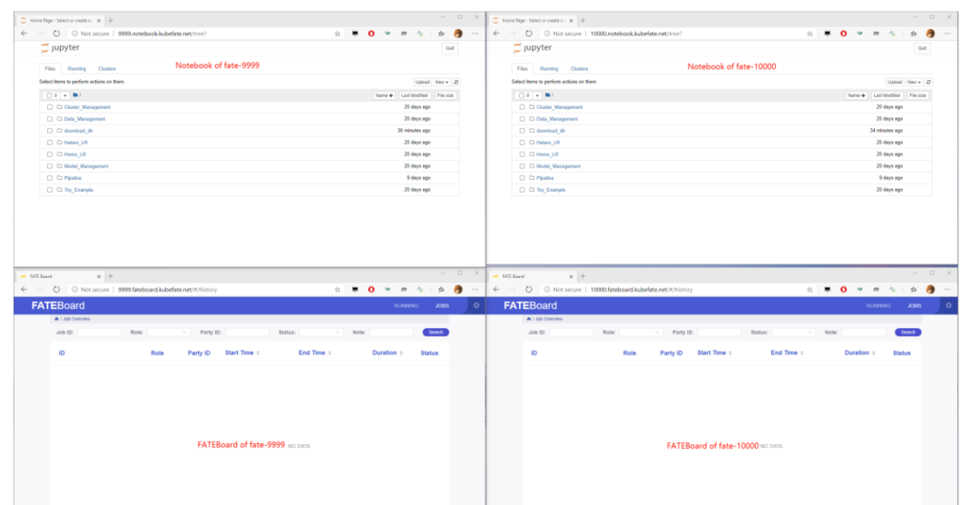Open Role dropdown in fate-9999 FATEBoard

coord(168,332)
